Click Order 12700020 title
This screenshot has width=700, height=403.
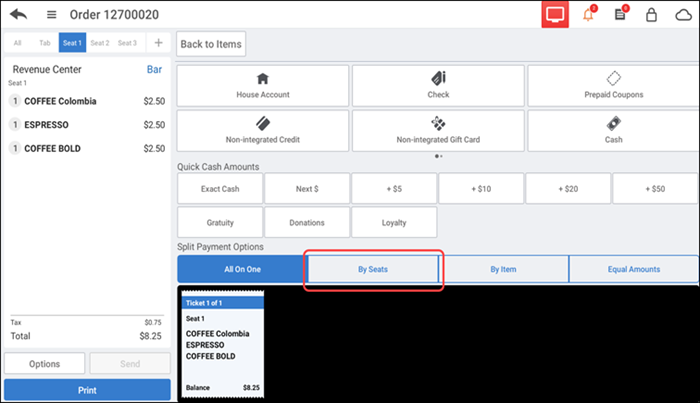(114, 15)
